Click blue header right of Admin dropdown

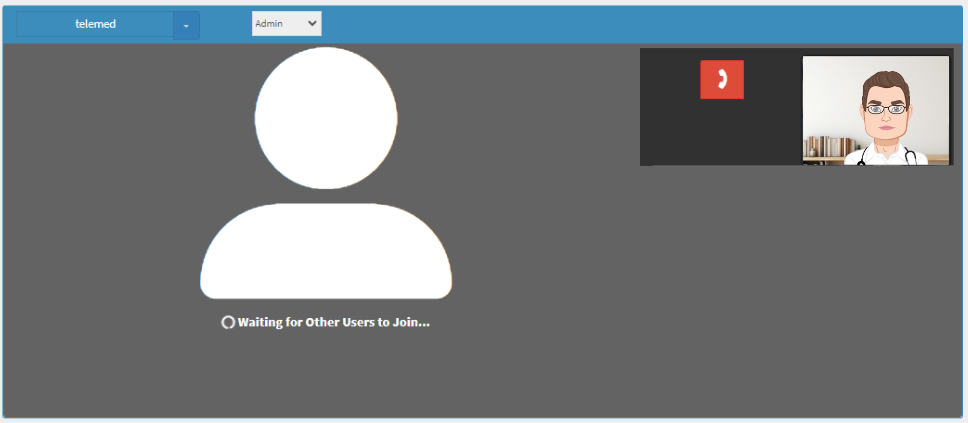click(x=500, y=24)
